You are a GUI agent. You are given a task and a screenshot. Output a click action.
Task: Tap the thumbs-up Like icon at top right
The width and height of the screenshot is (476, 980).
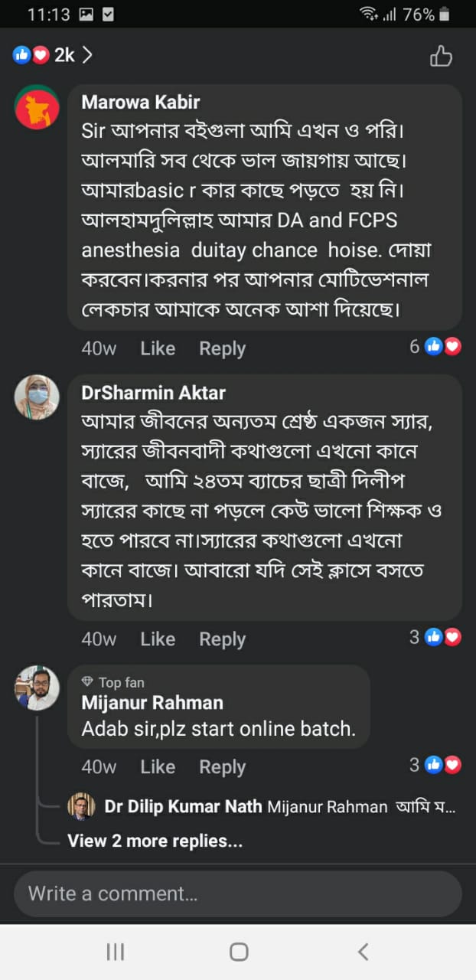(x=441, y=56)
